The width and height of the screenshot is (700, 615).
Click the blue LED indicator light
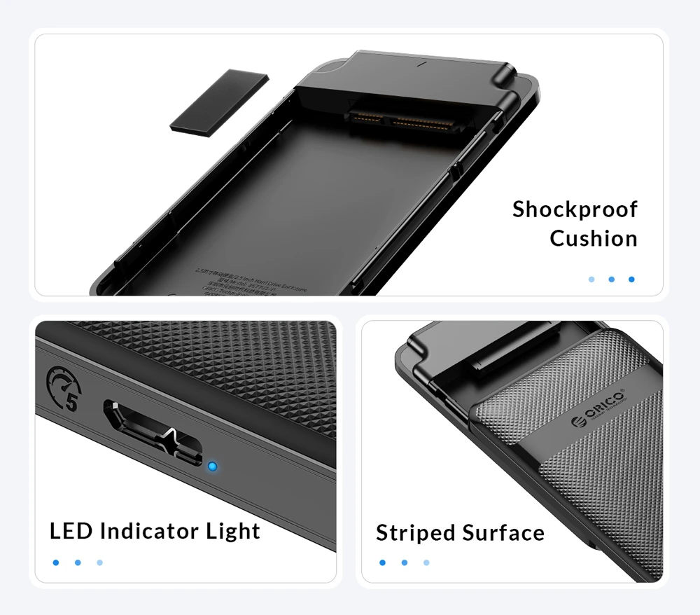(x=213, y=467)
